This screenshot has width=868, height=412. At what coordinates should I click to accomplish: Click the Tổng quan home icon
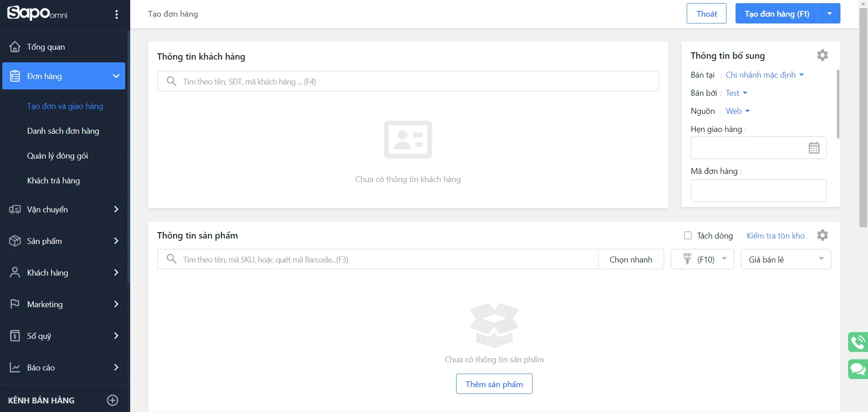coord(15,47)
